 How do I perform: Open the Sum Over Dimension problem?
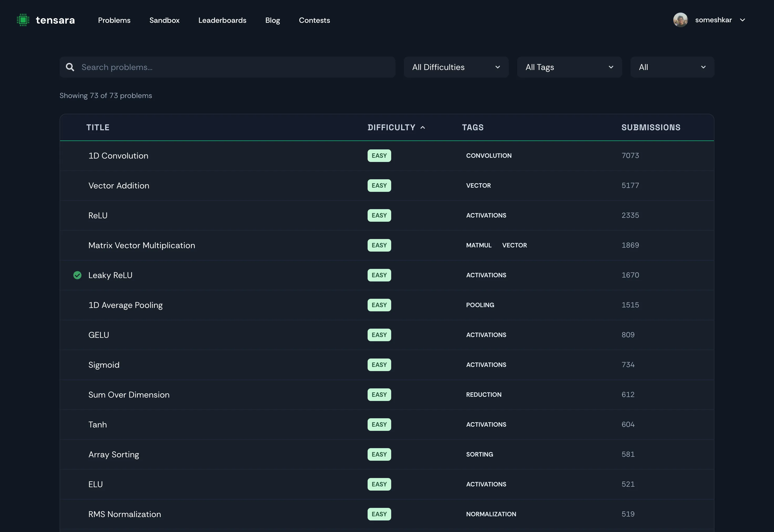[129, 395]
